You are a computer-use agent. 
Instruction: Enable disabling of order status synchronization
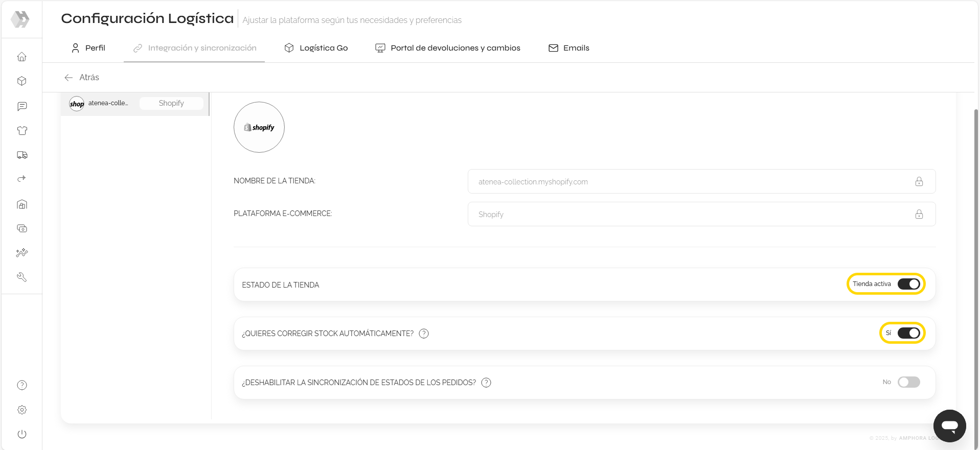tap(908, 382)
